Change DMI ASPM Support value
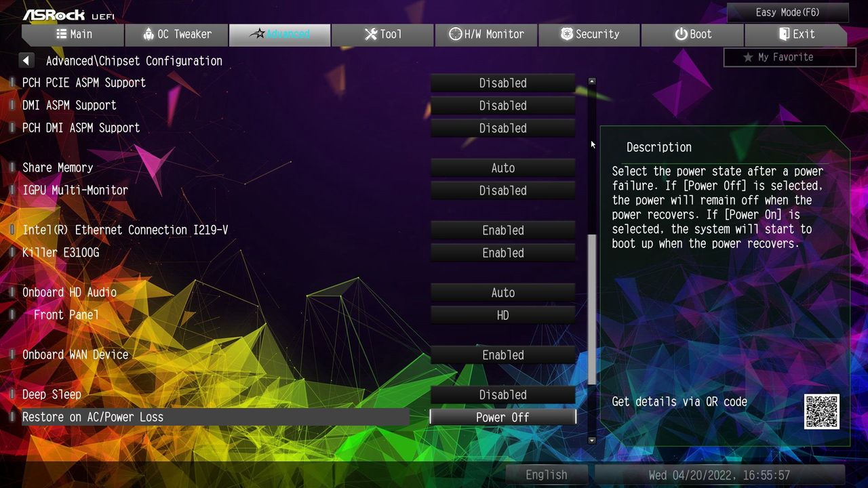The width and height of the screenshot is (868, 488). coord(503,106)
